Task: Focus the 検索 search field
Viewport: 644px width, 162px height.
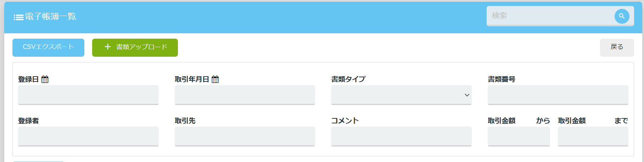Action: click(550, 16)
